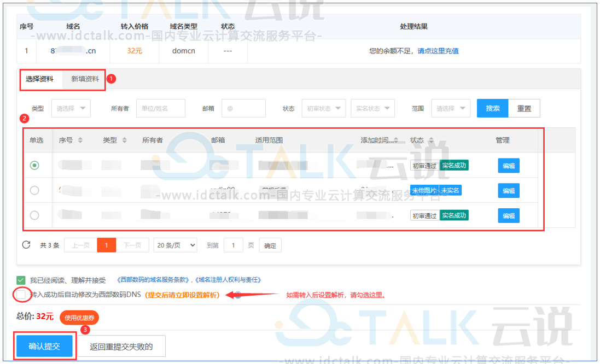The image size is (600, 364).
Task: Click the 搜索 button
Action: 492,108
